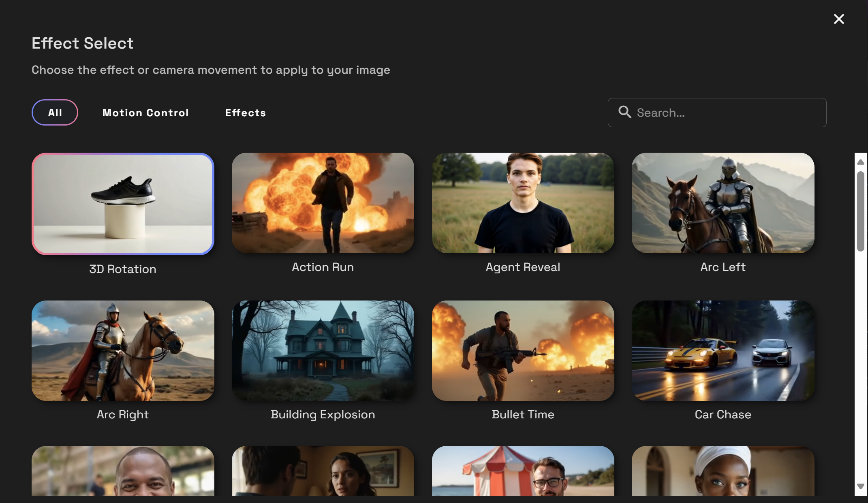Screen dimensions: 868x503
Task: Select the Action Run effect
Action: point(323,203)
